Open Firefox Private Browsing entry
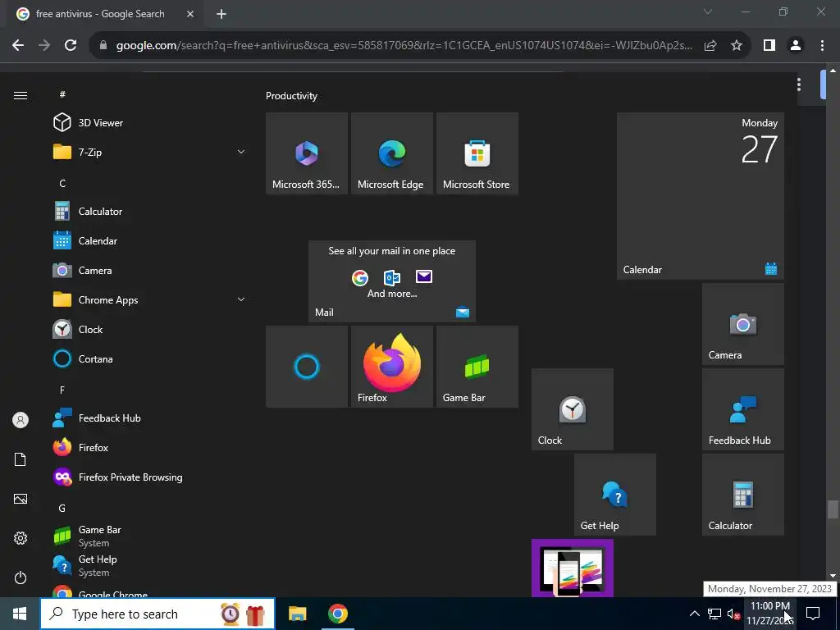 148,477
